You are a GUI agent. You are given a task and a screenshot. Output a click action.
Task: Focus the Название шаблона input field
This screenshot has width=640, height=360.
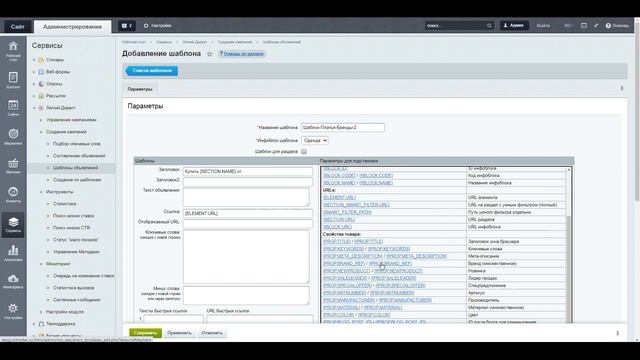pyautogui.click(x=343, y=128)
